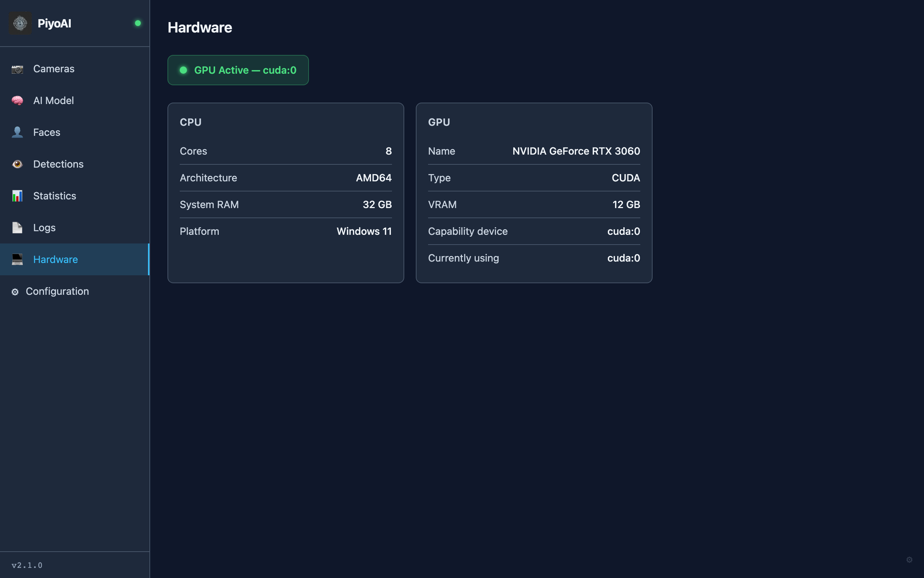Click the Statistics bar chart icon
This screenshot has height=578, width=924.
coord(17,196)
